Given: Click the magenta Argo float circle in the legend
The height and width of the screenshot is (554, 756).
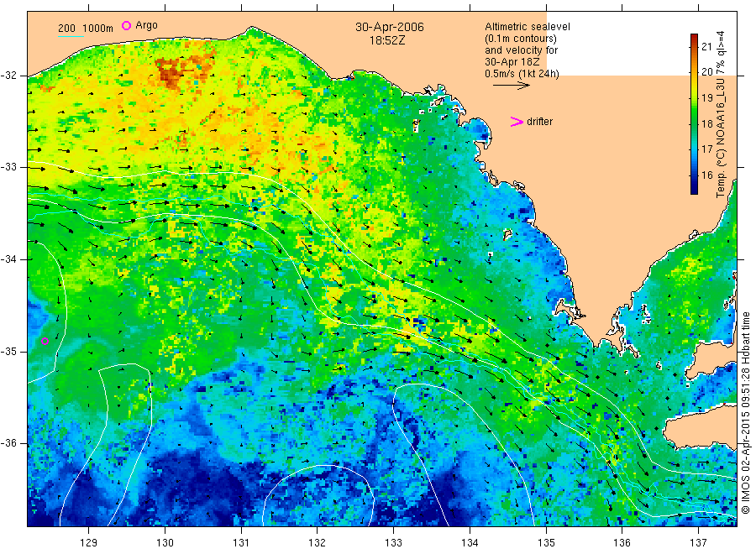Looking at the screenshot, I should pos(126,25).
